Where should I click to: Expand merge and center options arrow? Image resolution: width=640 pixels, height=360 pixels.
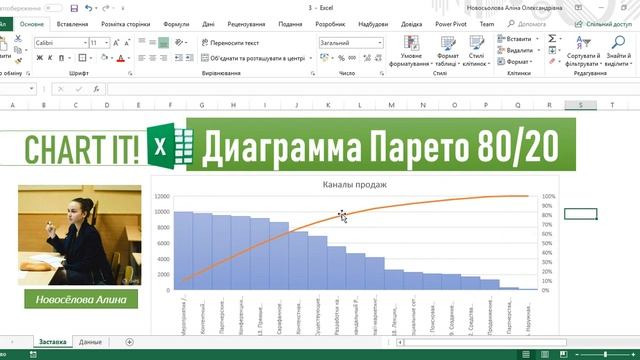311,58
